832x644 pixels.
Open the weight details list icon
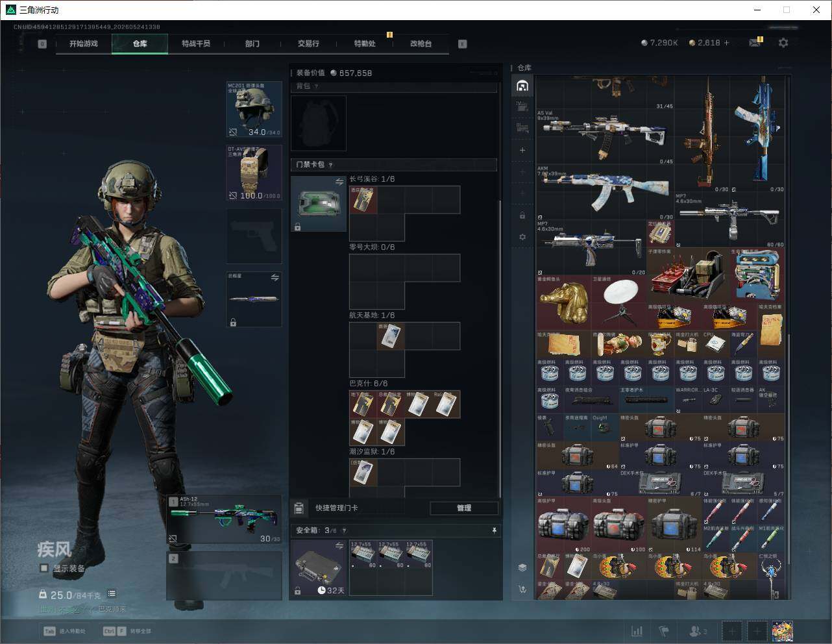click(x=112, y=593)
